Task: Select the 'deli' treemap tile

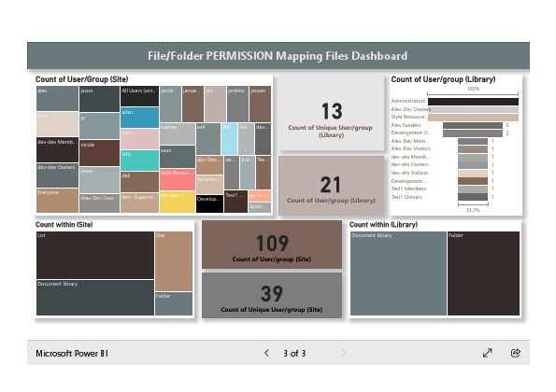Action: 140,182
